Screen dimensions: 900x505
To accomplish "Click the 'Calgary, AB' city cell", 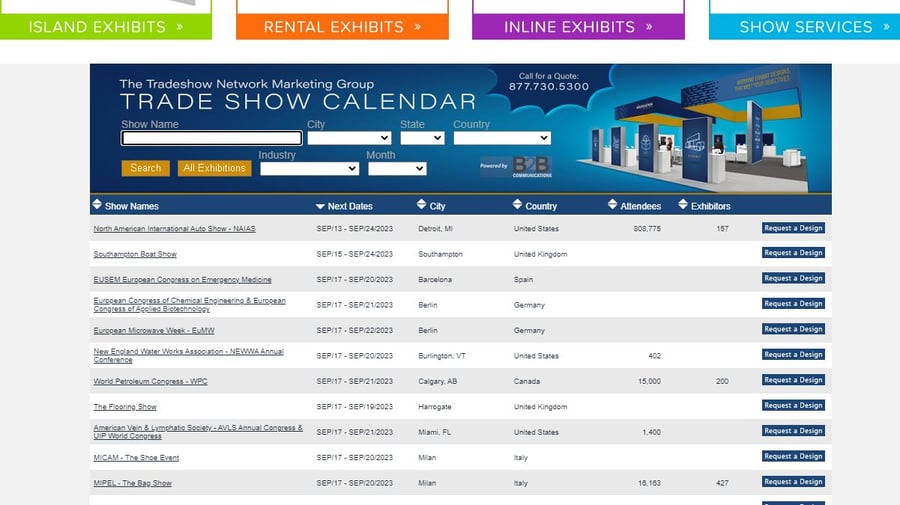I will 437,381.
